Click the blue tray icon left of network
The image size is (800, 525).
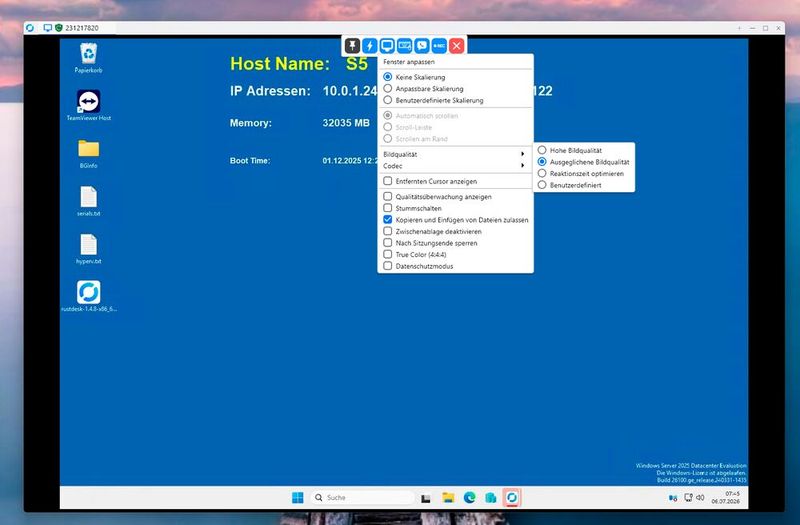coord(673,498)
